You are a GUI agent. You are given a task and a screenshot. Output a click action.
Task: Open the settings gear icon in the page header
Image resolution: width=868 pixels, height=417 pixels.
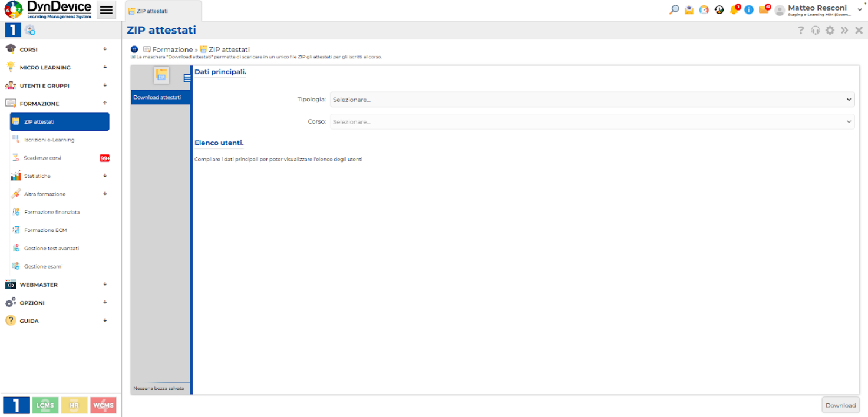(830, 31)
